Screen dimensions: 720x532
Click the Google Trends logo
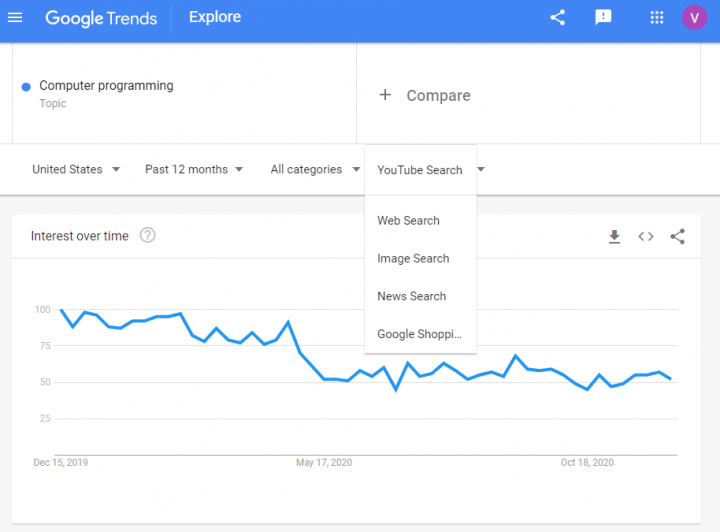point(101,18)
